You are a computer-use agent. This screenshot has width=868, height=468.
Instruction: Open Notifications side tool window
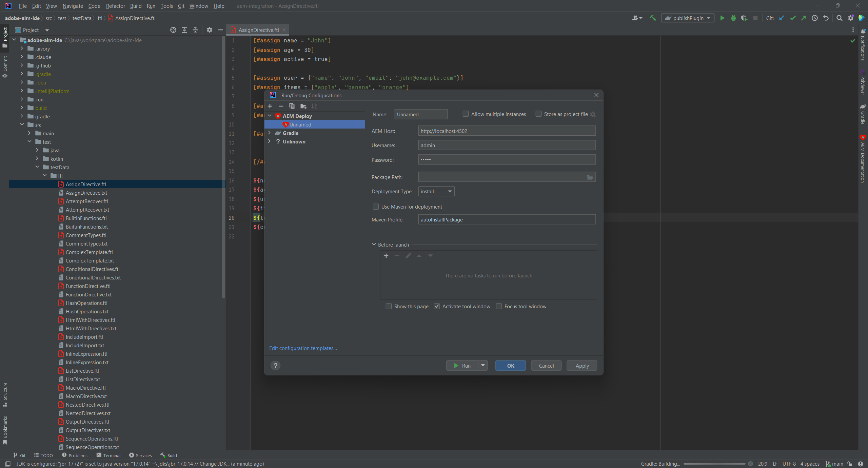point(863,45)
